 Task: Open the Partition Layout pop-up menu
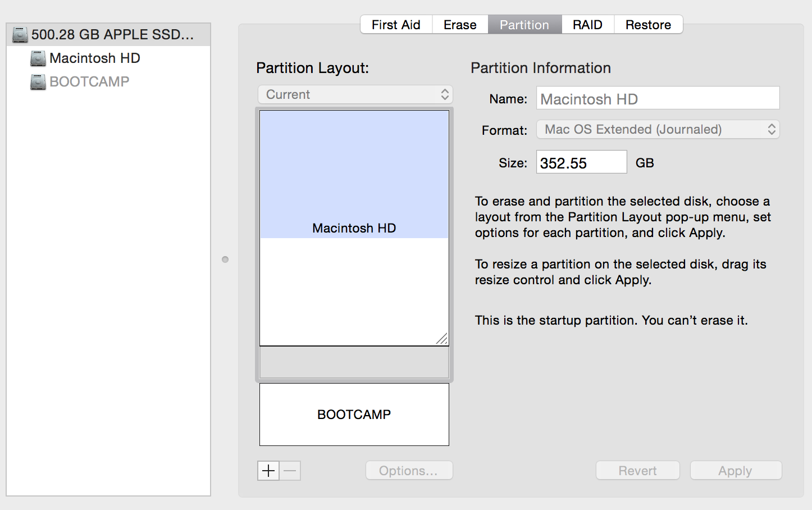pyautogui.click(x=354, y=94)
